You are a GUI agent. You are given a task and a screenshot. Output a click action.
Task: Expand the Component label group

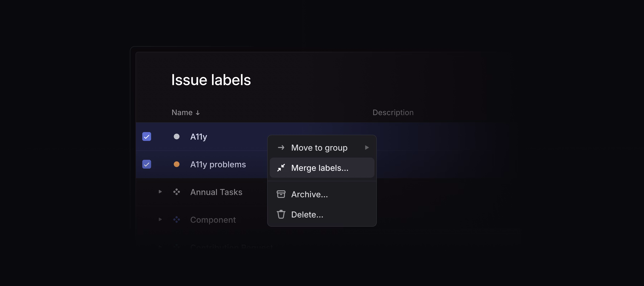tap(160, 220)
